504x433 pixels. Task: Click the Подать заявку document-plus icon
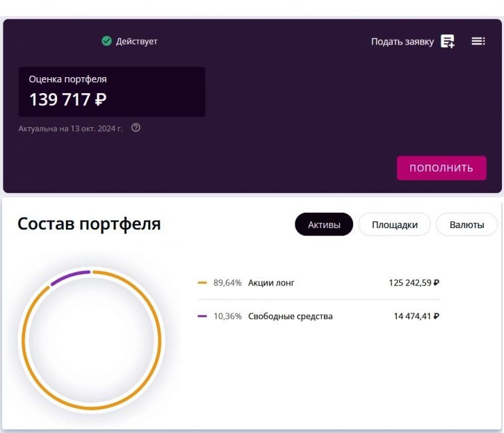(447, 41)
